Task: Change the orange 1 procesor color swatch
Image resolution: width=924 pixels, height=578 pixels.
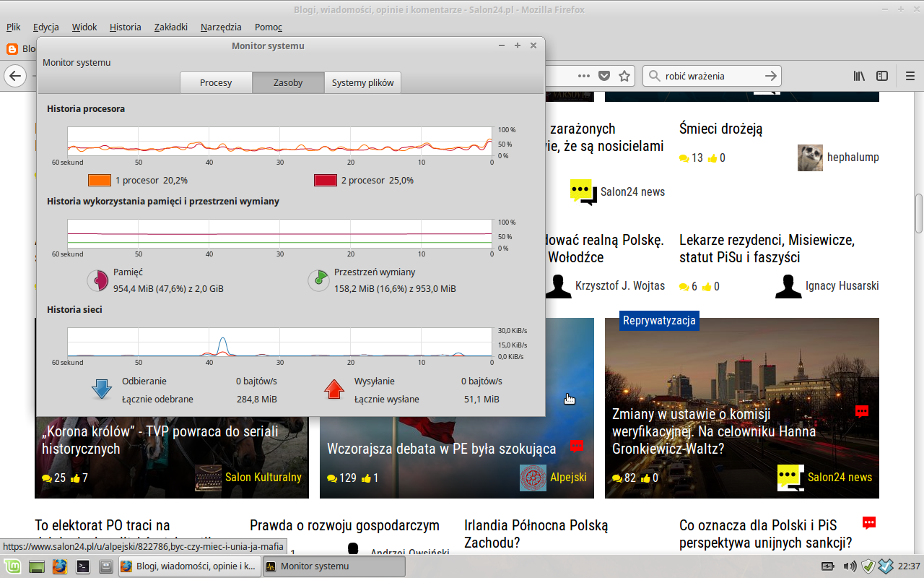Action: (x=100, y=180)
